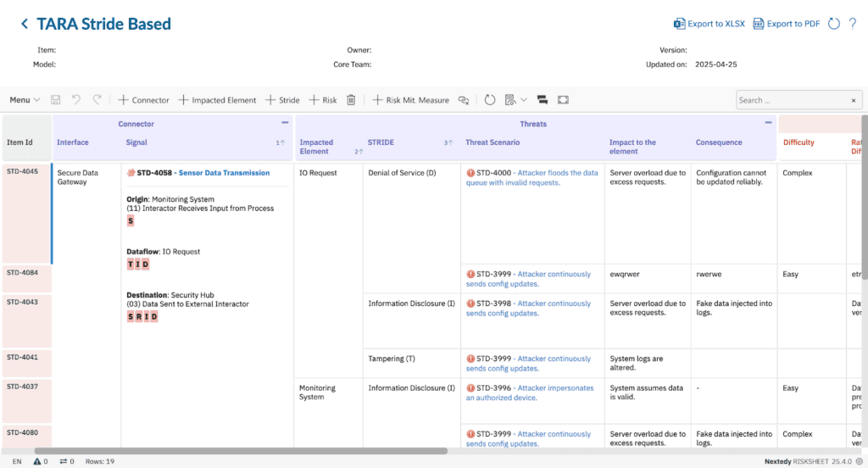Collapse the Threats column group

[x=768, y=123]
